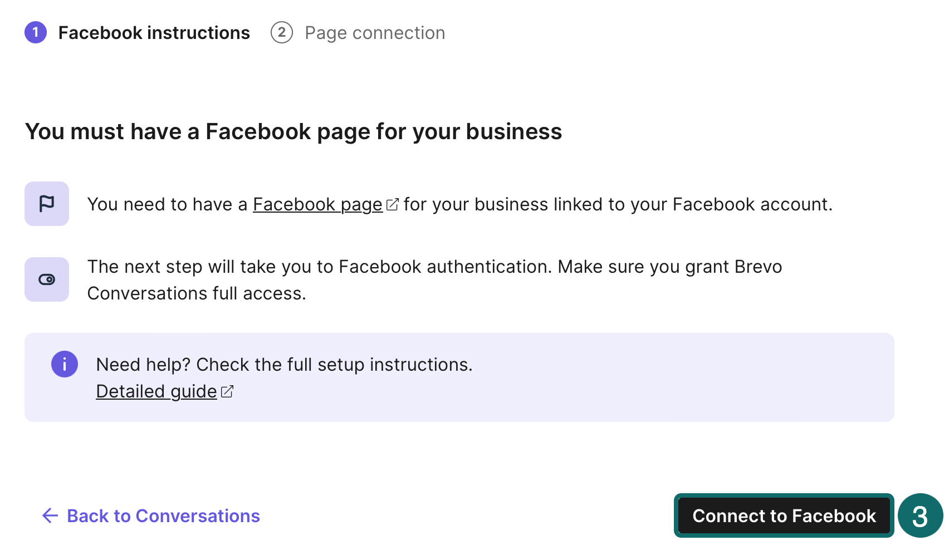Switch to the Page connection step
This screenshot has width=949, height=560.
[374, 33]
